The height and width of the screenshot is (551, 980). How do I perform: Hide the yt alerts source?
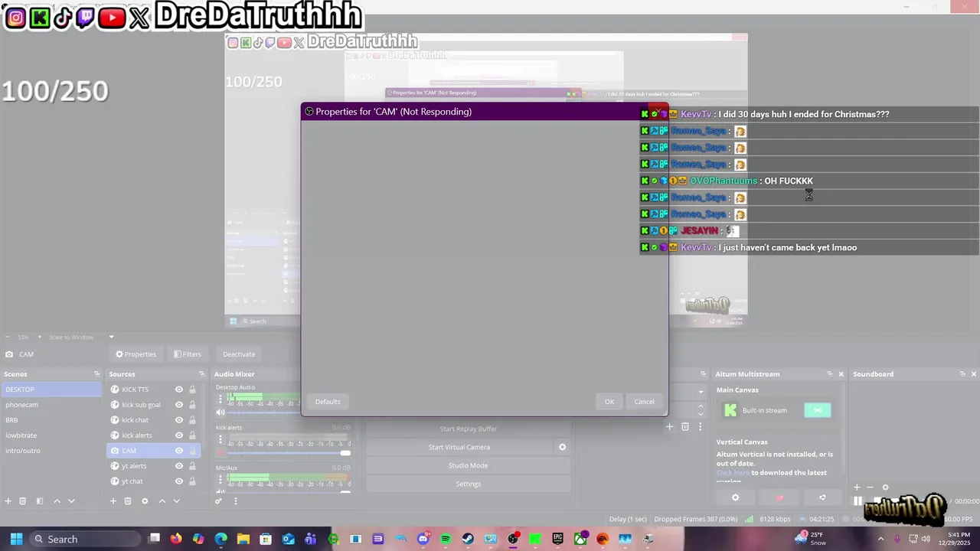click(179, 466)
